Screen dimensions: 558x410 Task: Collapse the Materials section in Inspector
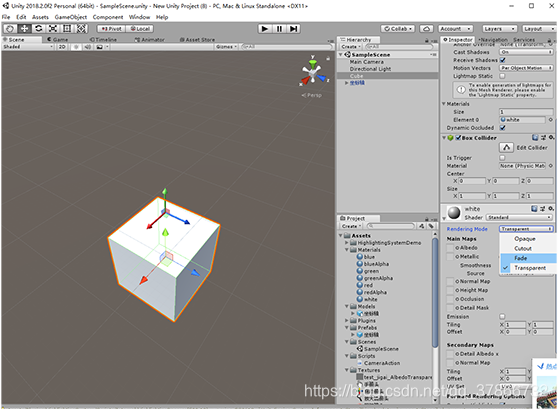(444, 104)
